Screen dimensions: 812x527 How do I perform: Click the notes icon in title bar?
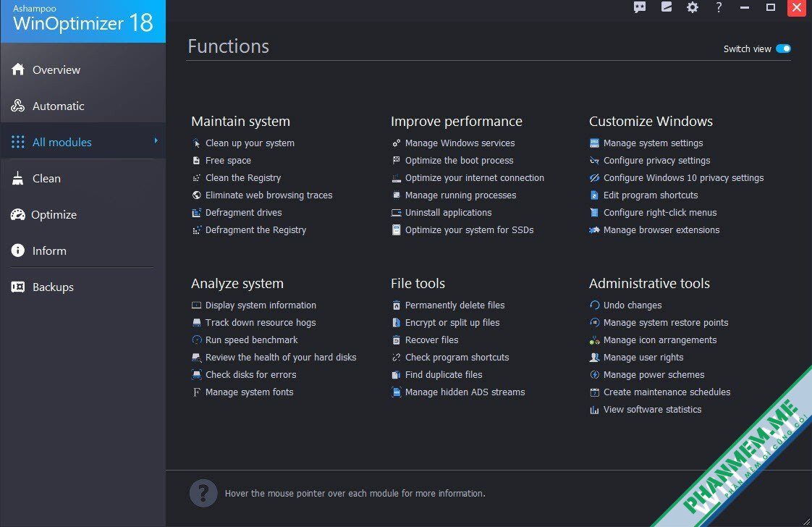tap(667, 7)
